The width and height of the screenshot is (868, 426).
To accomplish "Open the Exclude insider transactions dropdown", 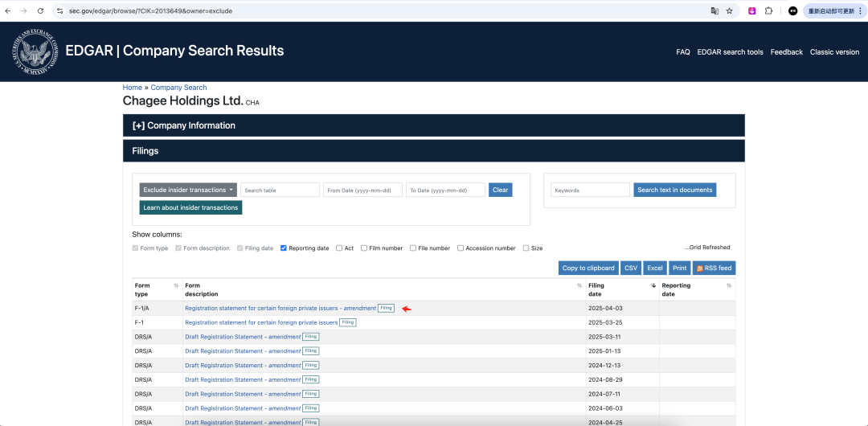I will point(188,190).
